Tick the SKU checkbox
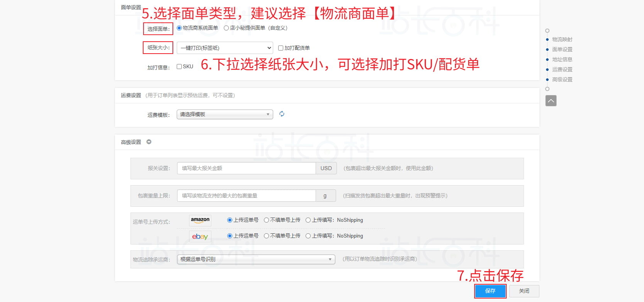This screenshot has height=302, width=644. click(179, 66)
